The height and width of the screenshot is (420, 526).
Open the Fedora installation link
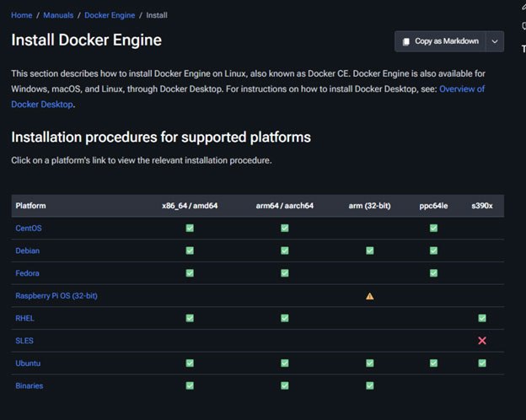27,273
